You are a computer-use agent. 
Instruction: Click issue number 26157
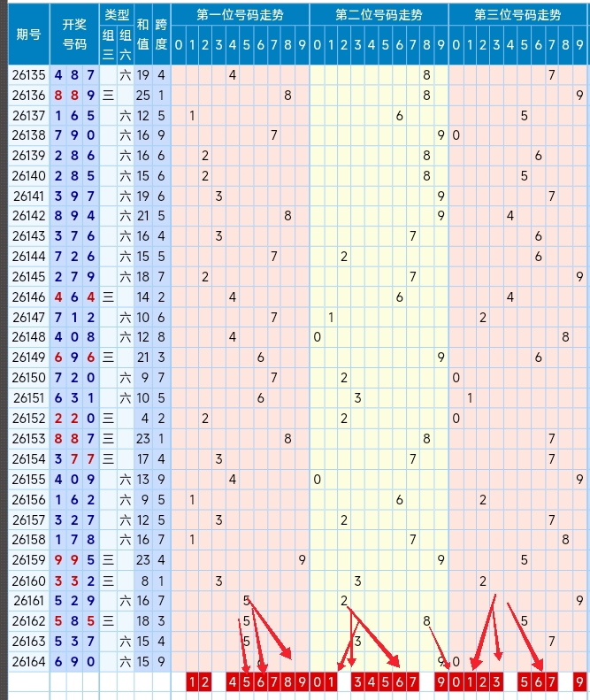[x=29, y=520]
